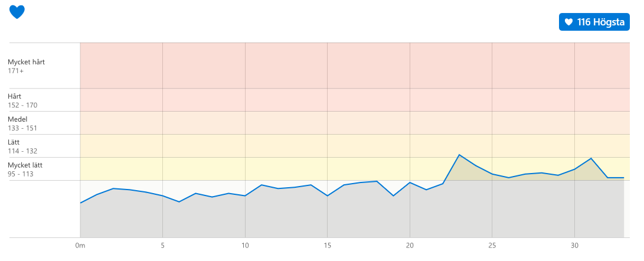Click the white heart inside the Högsta badge
This screenshot has height=261, width=644.
568,22
